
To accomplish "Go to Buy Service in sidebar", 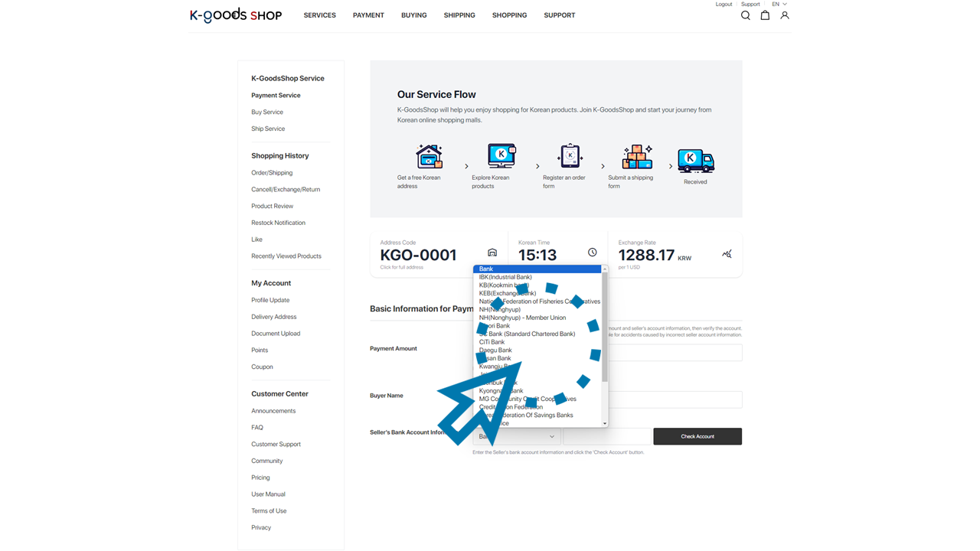I will click(267, 112).
